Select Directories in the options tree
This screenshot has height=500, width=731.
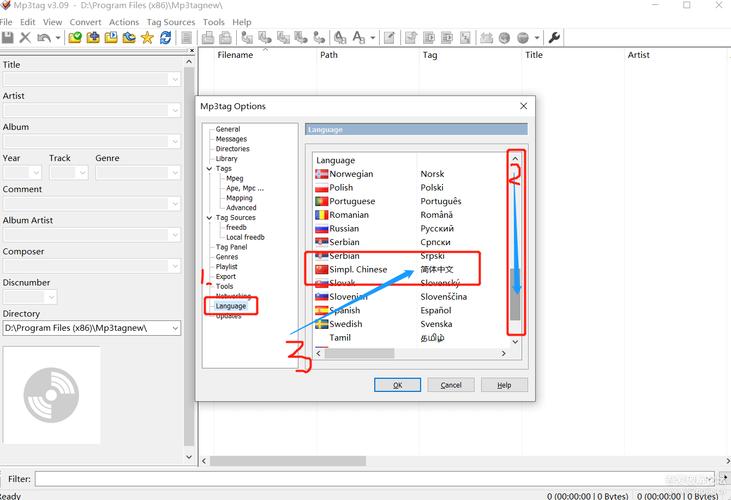click(233, 149)
